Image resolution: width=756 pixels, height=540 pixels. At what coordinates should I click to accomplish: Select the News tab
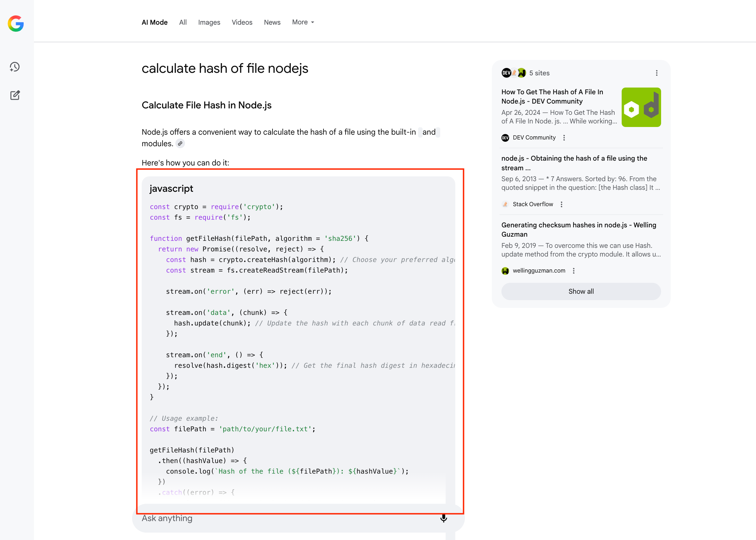272,22
